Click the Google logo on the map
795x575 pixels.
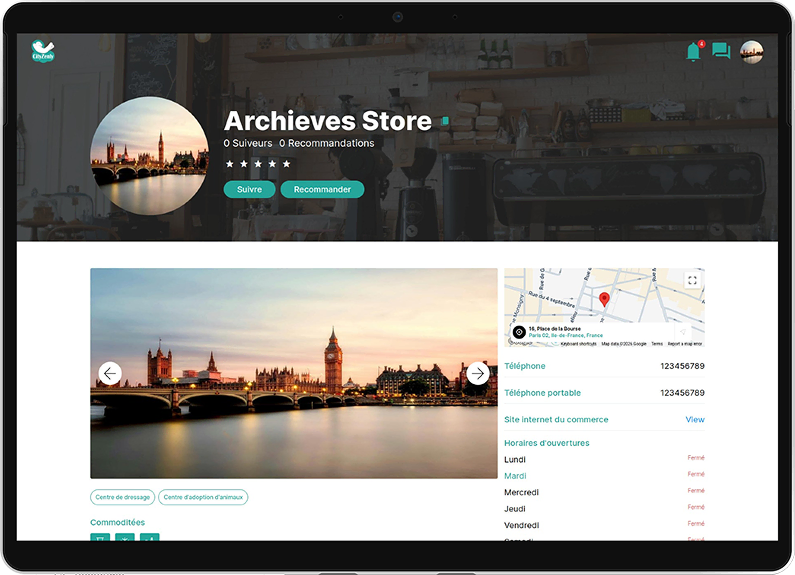pyautogui.click(x=520, y=343)
